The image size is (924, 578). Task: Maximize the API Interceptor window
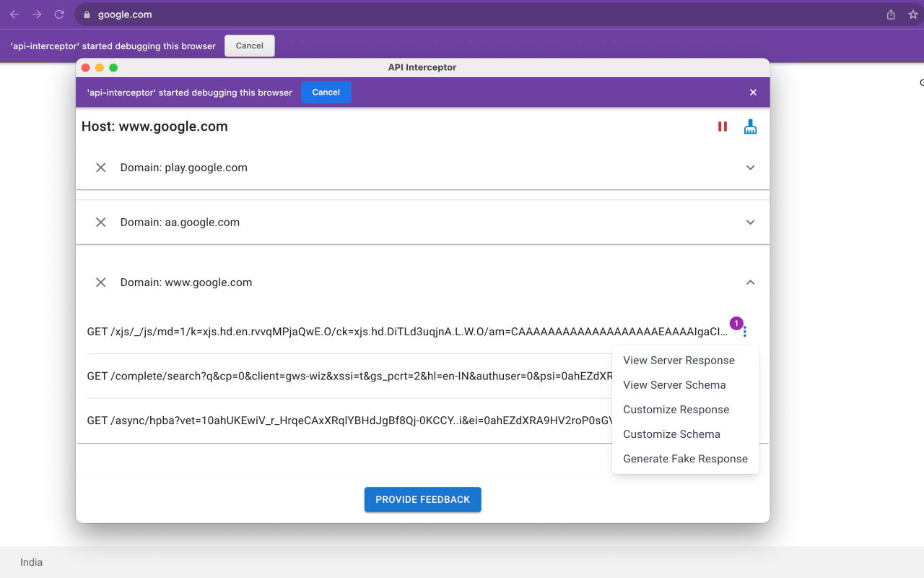click(113, 67)
